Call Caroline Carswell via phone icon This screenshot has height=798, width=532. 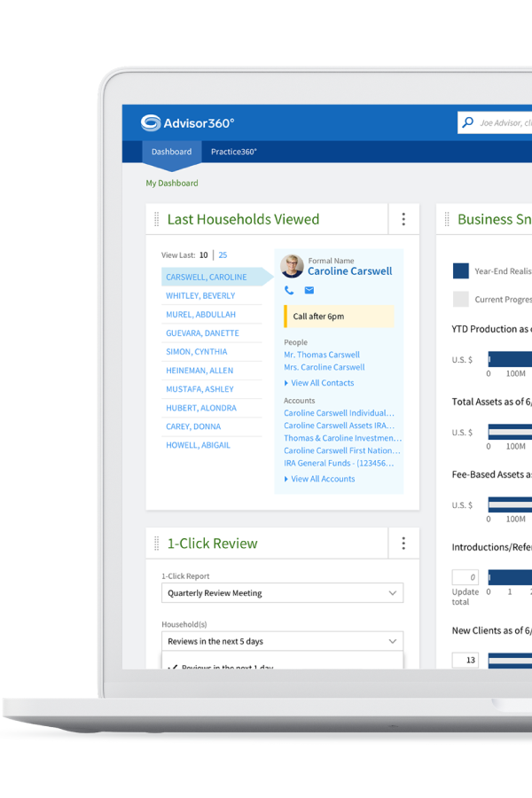point(289,290)
